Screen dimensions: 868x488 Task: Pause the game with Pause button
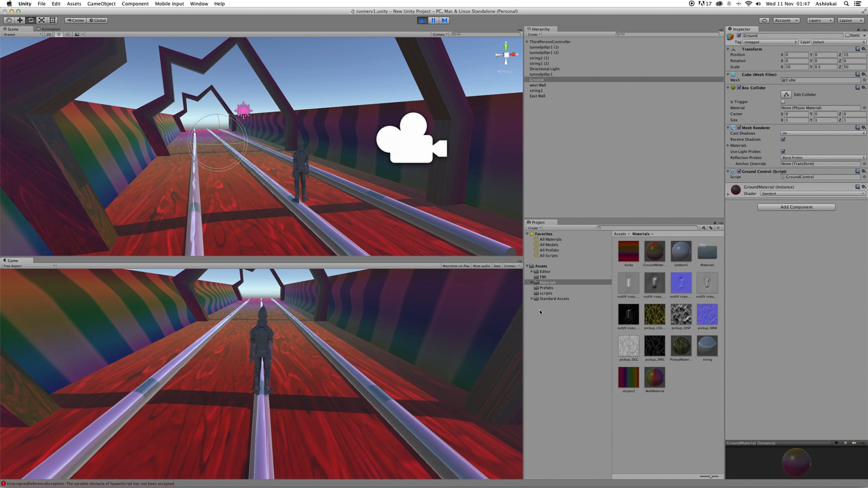pos(433,20)
